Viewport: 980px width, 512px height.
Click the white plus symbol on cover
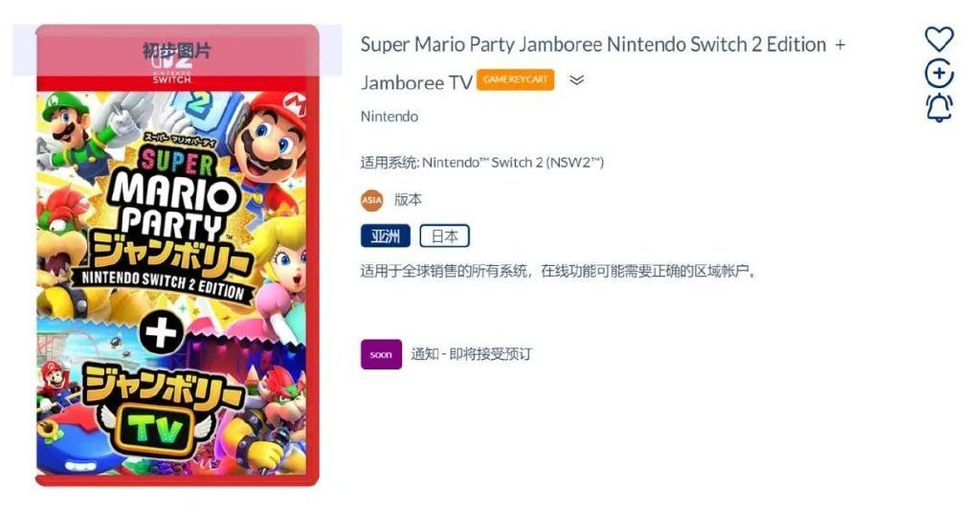(161, 332)
